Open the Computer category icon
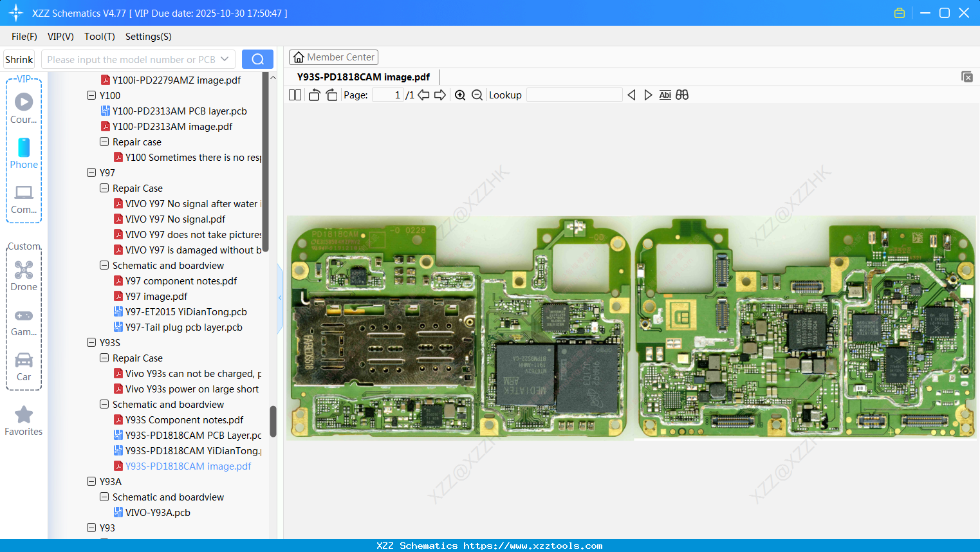The height and width of the screenshot is (552, 980). pyautogui.click(x=24, y=199)
